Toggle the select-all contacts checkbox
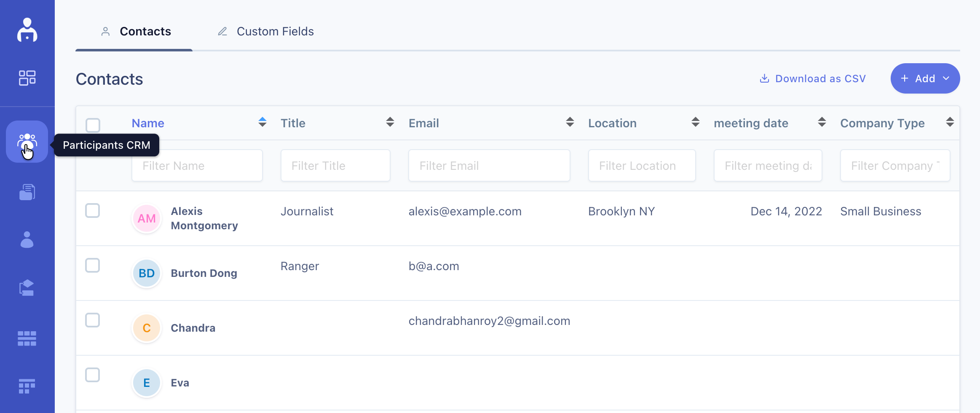Screen dimensions: 980x413 pos(93,125)
